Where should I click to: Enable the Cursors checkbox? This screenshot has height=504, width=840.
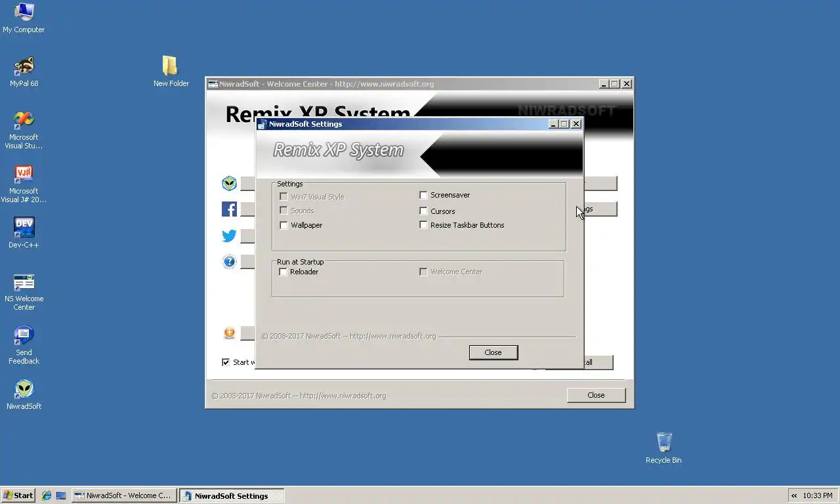[423, 211]
